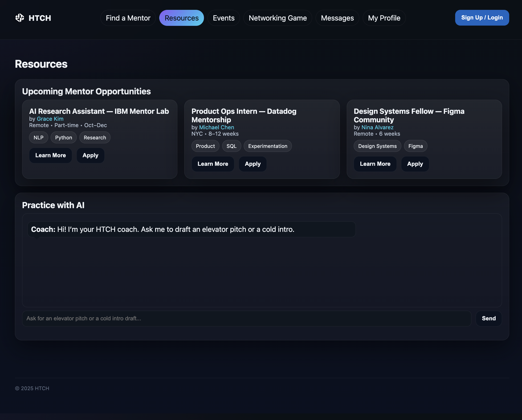This screenshot has width=522, height=420.
Task: Apply to the AI Research Assistant opportunity
Action: click(x=90, y=155)
